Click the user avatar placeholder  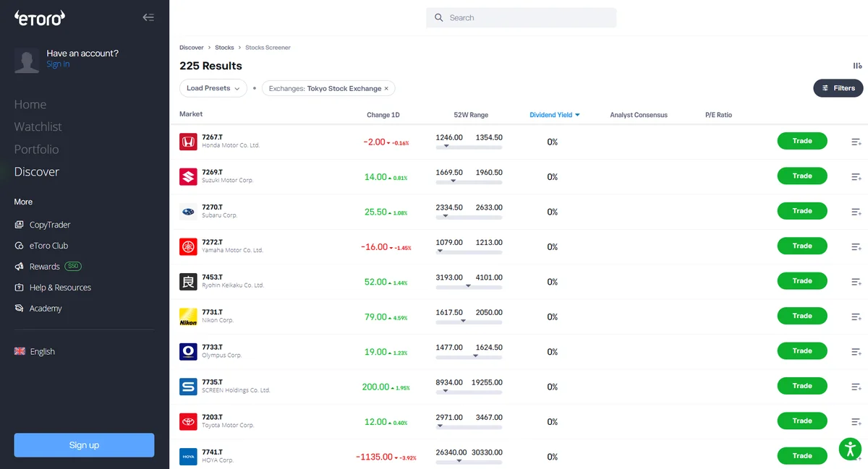tap(27, 61)
